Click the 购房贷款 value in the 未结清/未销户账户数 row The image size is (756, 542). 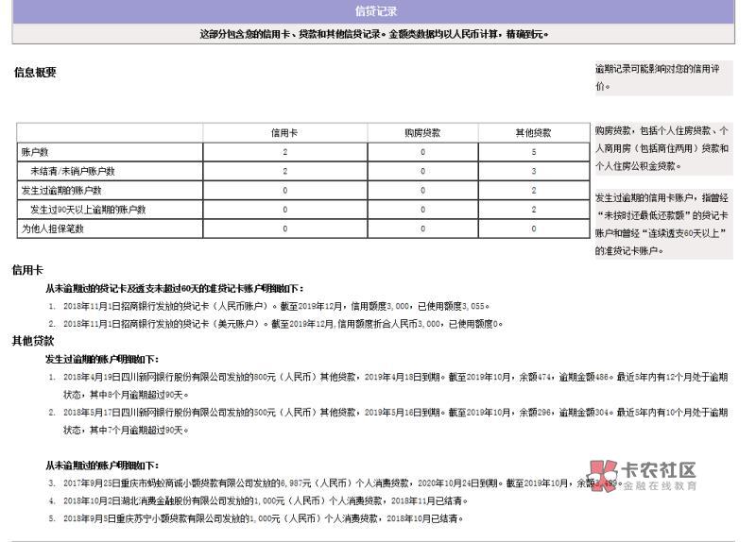(422, 171)
